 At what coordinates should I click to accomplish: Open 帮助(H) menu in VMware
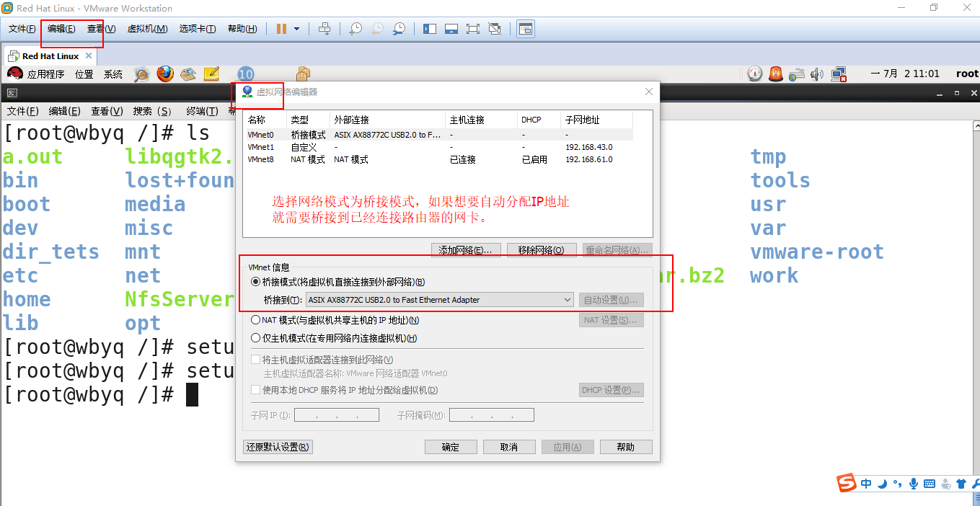tap(242, 29)
